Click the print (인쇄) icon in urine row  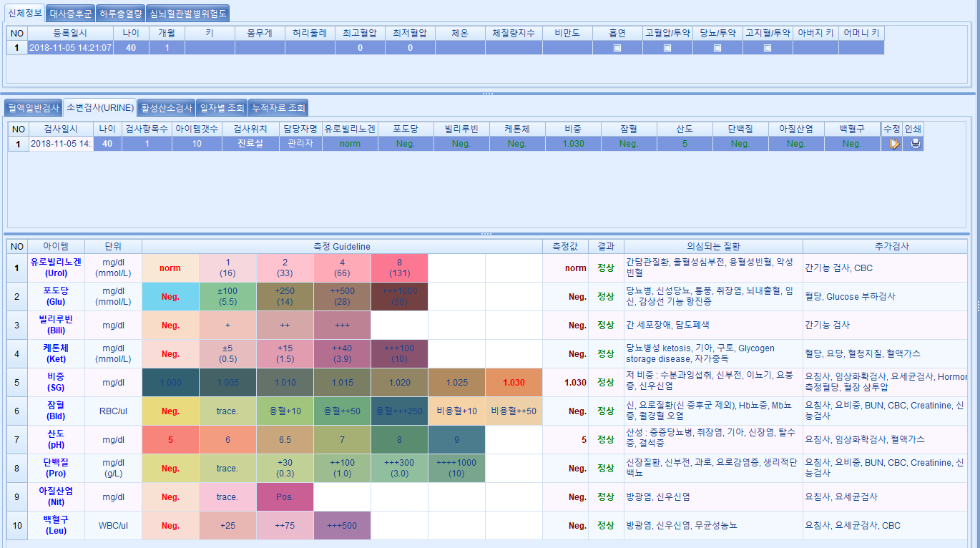click(x=915, y=144)
